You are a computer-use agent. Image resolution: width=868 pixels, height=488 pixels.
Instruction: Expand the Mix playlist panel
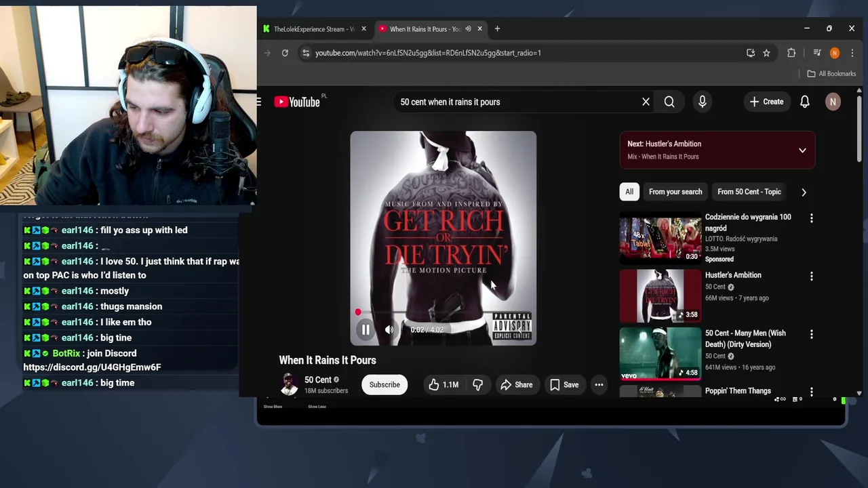[802, 150]
